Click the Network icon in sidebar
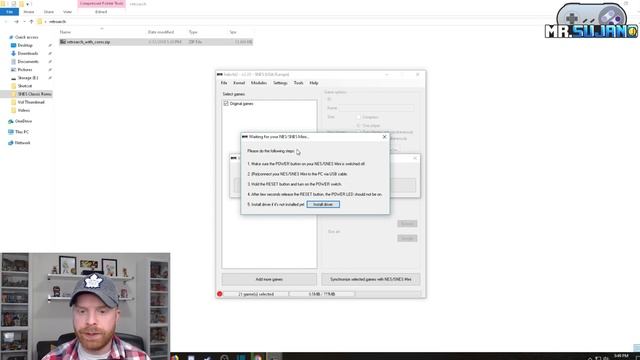The image size is (640, 360). pyautogui.click(x=11, y=143)
